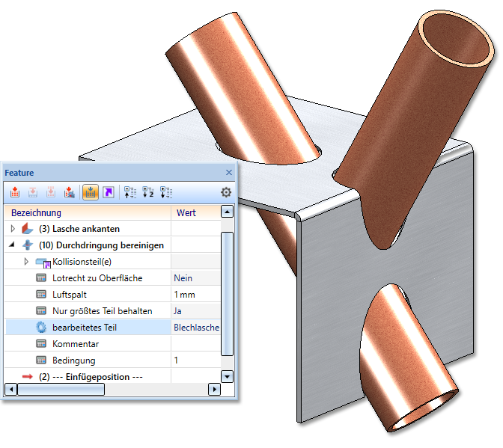Click the (2) --- Einfügeposition --- entry
This screenshot has height=448, width=503.
(x=91, y=377)
